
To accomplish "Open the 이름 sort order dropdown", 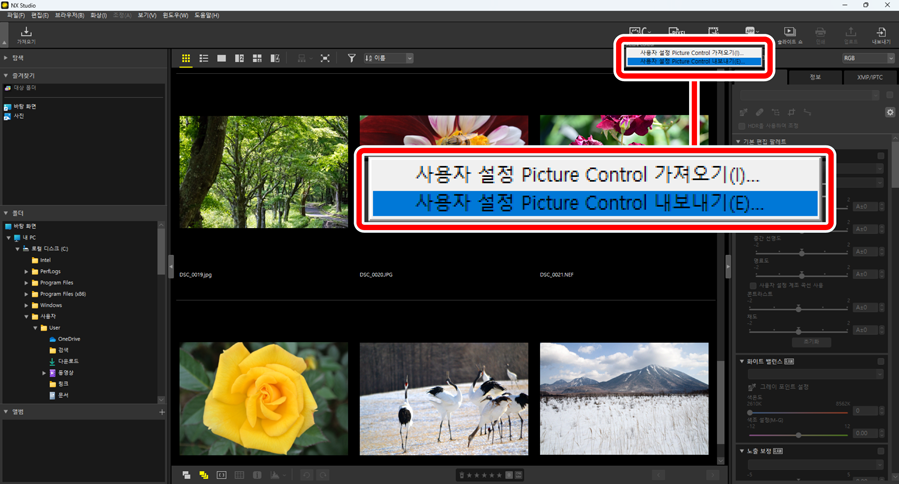I will click(x=389, y=59).
